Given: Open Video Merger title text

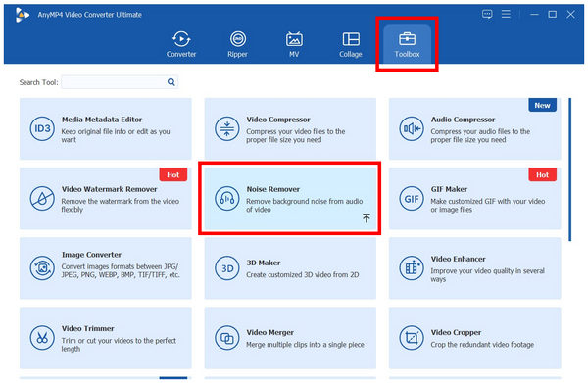Looking at the screenshot, I should click(x=270, y=332).
